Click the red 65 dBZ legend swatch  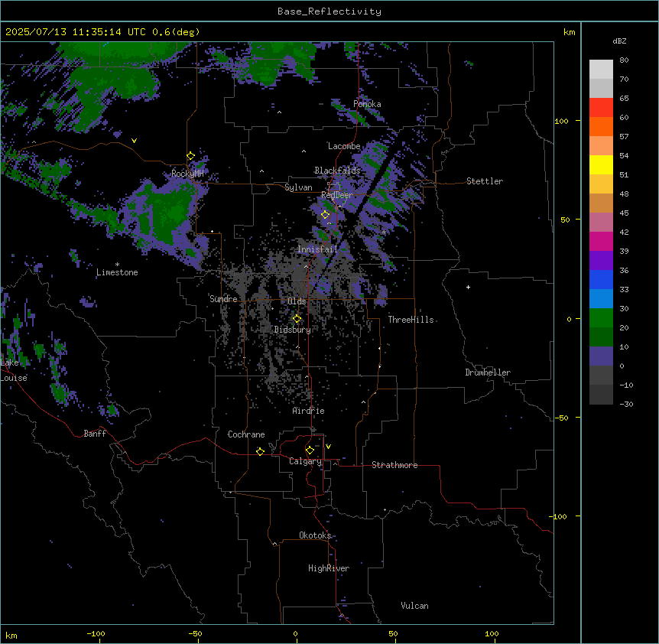(x=601, y=108)
